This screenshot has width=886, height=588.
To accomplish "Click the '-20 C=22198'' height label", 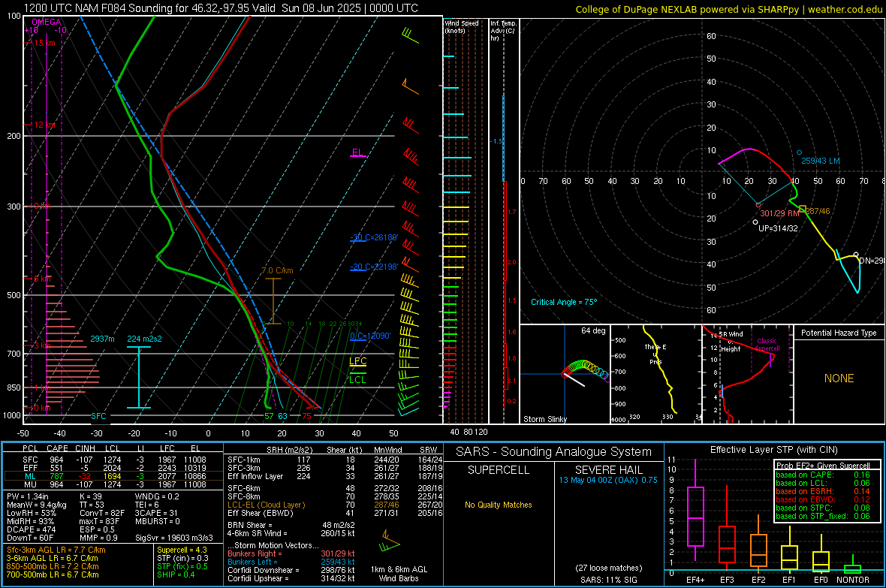I will (x=374, y=267).
